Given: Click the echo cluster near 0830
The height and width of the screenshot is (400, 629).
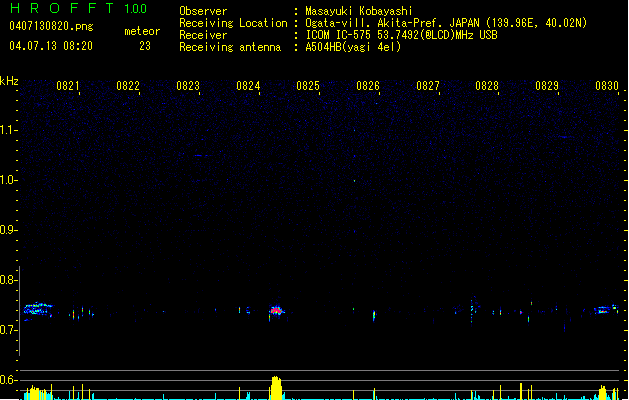Looking at the screenshot, I should (x=606, y=309).
